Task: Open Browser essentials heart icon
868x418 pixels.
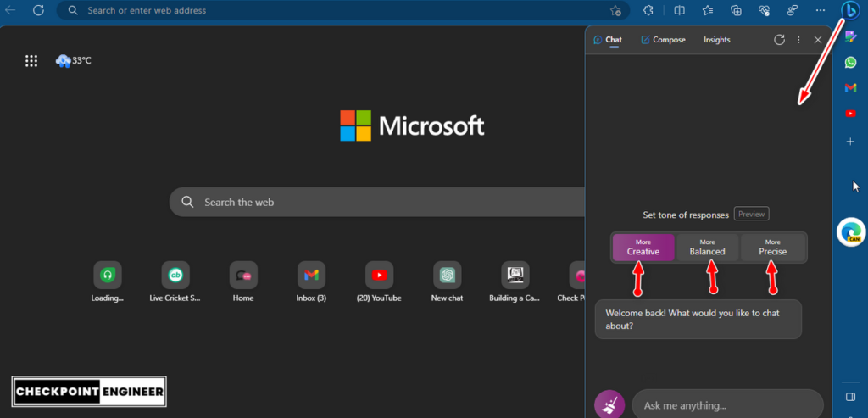Action: pos(765,10)
